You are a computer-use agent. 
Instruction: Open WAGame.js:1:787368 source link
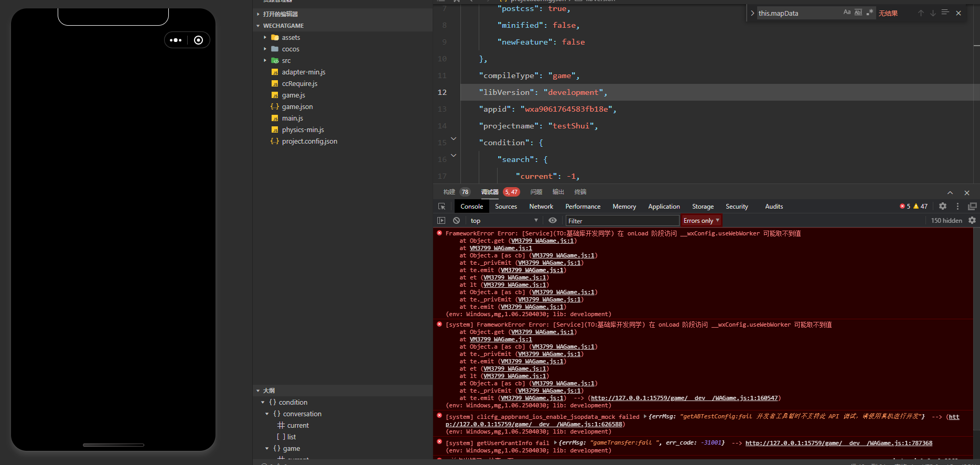click(x=839, y=444)
